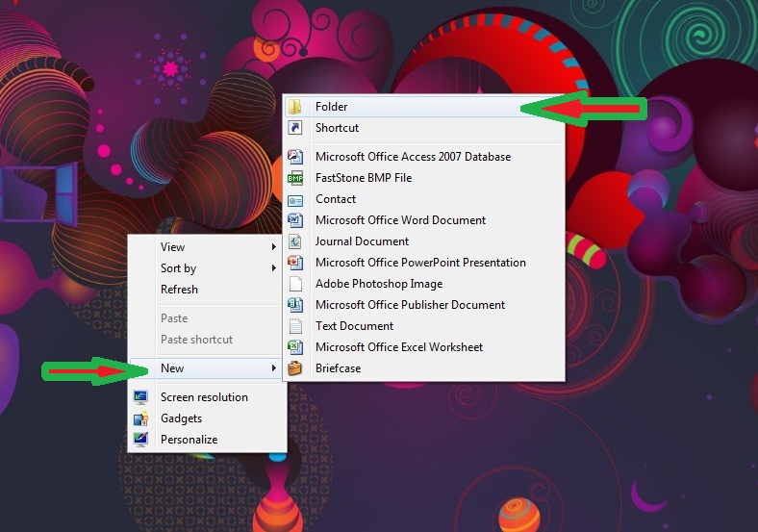The image size is (758, 532).
Task: Click the PowerPoint Presentation icon
Action: (295, 263)
